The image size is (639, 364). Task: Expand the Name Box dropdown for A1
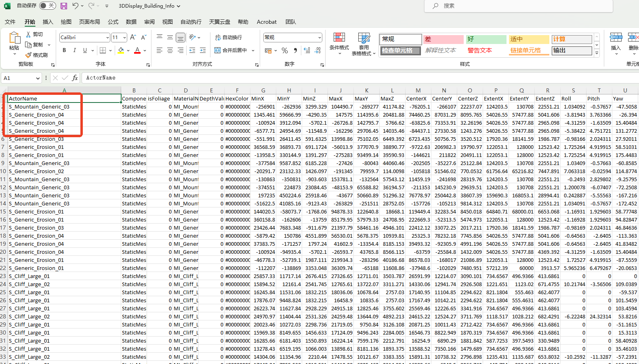pyautogui.click(x=38, y=78)
